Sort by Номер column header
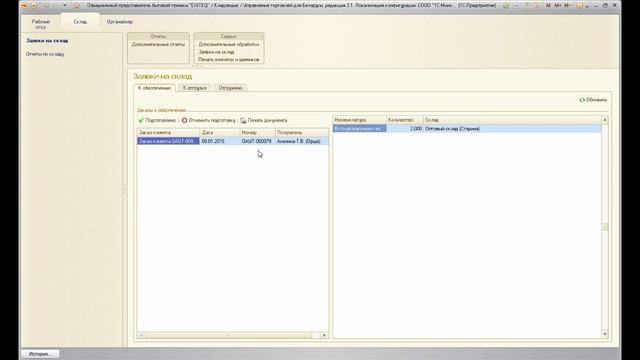Screen dimensions: 640x360 click(x=258, y=133)
